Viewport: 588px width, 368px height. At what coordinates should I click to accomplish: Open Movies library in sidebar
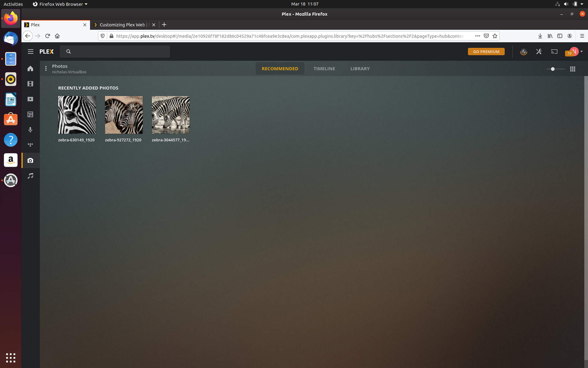30,84
